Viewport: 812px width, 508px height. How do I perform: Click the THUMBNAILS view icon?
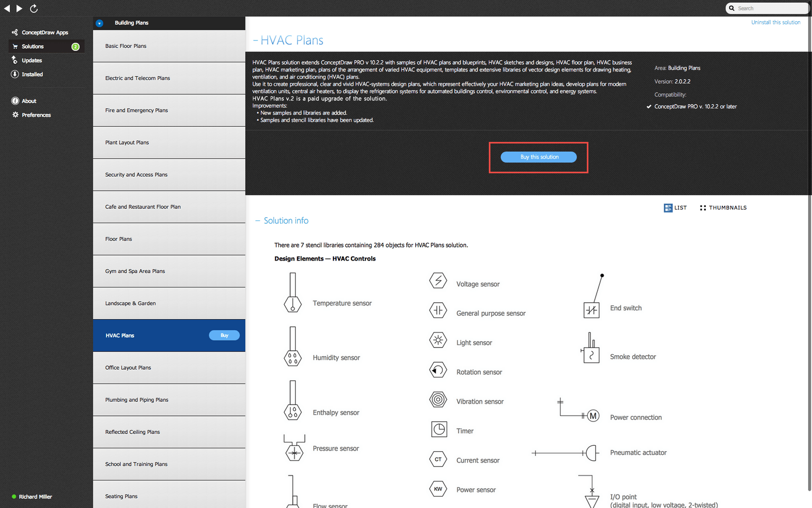click(x=703, y=208)
